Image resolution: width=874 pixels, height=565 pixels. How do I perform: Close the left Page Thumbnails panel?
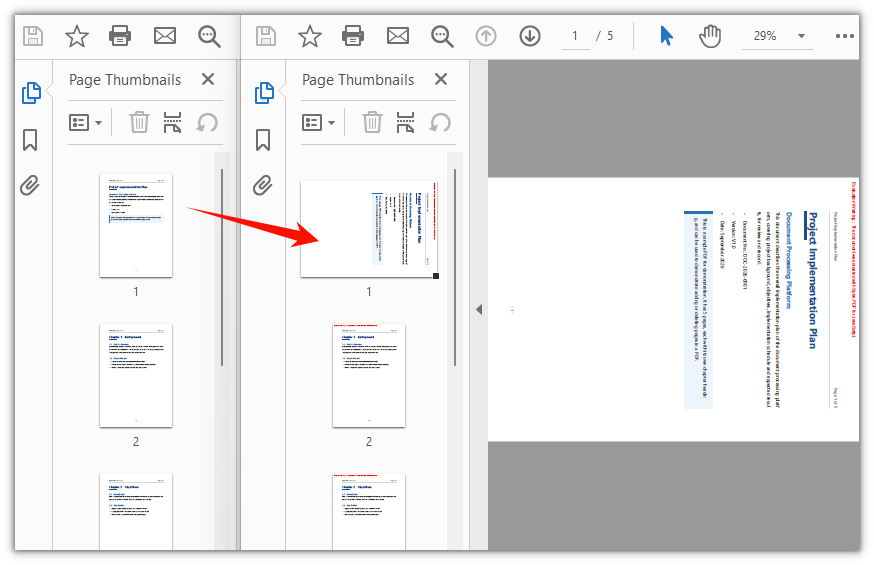(208, 79)
